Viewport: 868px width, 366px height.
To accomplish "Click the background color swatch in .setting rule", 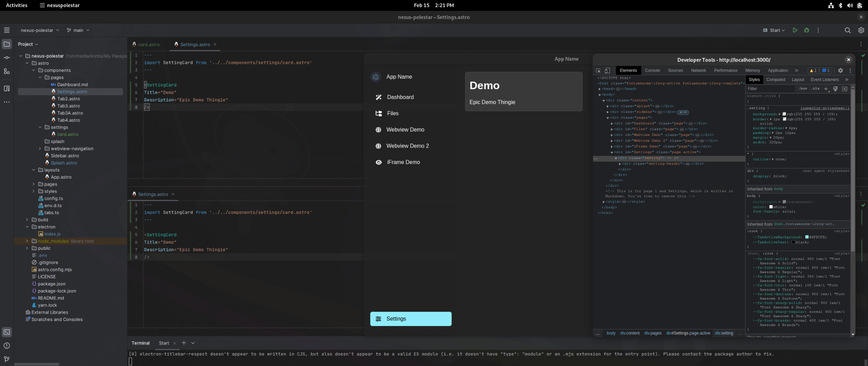I will coord(784,114).
